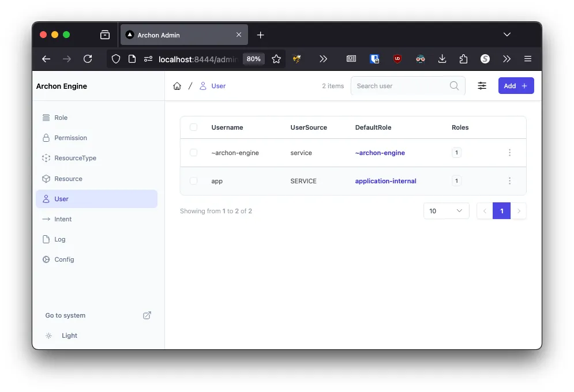
Task: Open row actions menu for app user
Action: tap(509, 180)
